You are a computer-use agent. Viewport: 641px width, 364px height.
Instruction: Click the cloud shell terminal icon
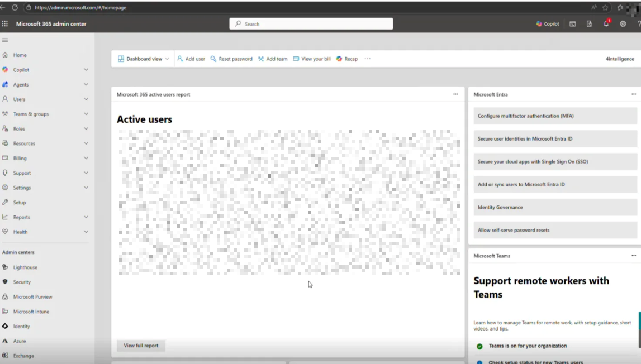pos(573,23)
